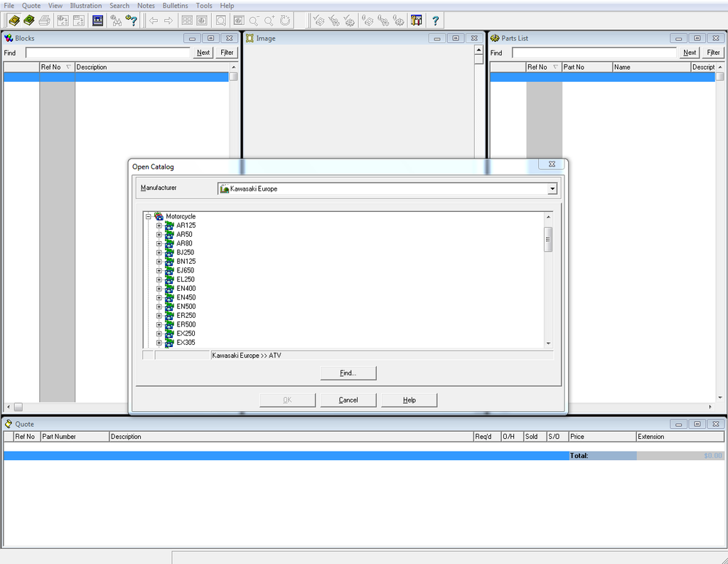Click the green book toolbar icon
The image size is (728, 564).
click(29, 21)
